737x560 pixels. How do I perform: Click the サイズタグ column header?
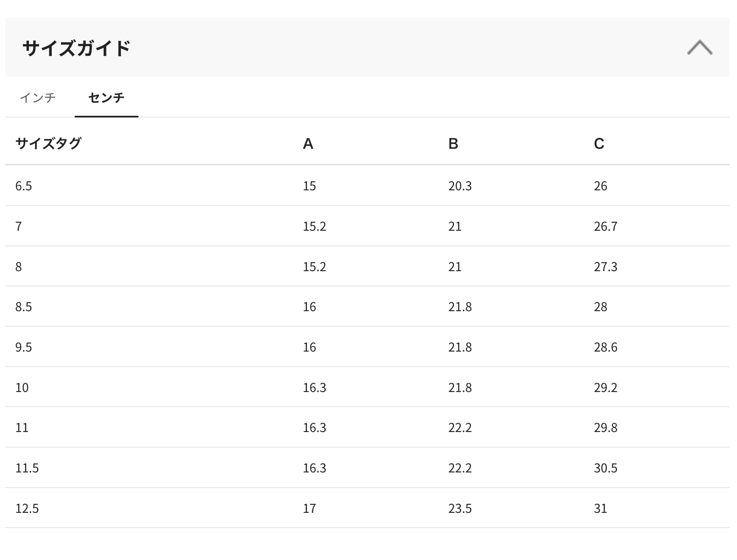click(48, 144)
